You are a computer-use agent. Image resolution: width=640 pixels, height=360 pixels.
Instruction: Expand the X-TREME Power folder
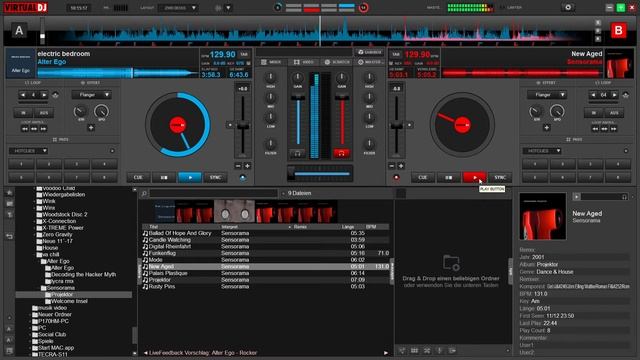pyautogui.click(x=34, y=228)
